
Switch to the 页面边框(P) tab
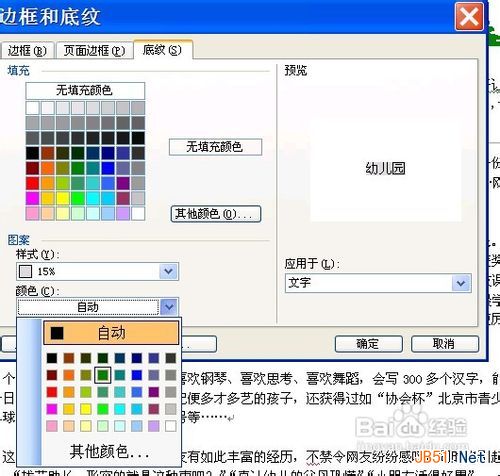click(94, 51)
